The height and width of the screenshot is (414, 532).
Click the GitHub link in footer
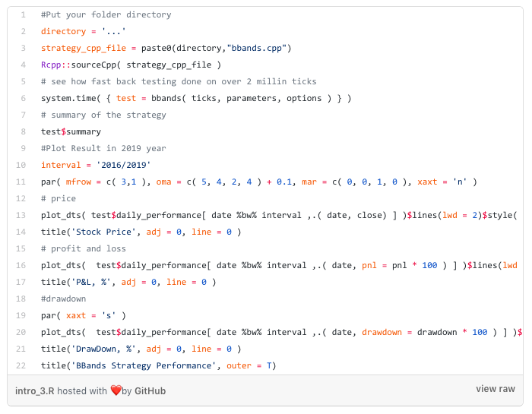coord(150,391)
